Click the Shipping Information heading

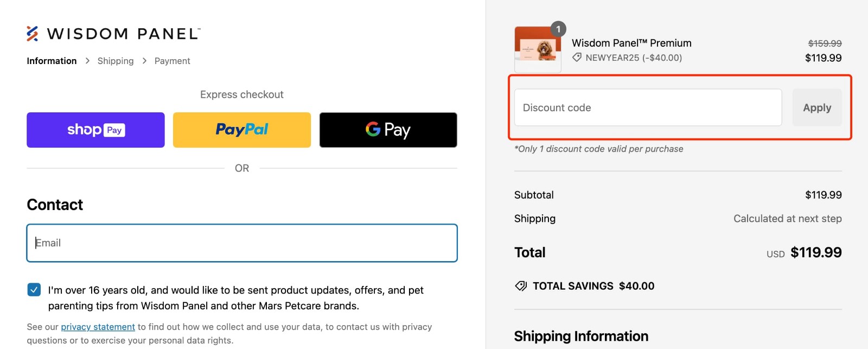580,336
